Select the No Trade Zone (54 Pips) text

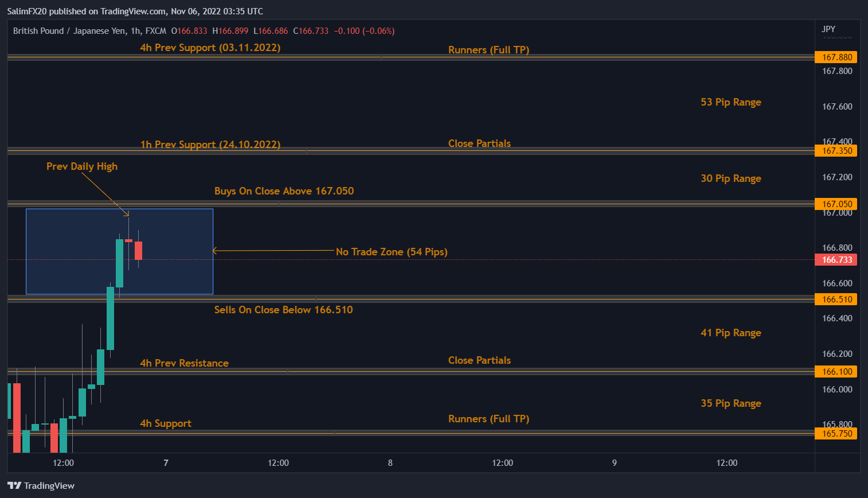(392, 252)
